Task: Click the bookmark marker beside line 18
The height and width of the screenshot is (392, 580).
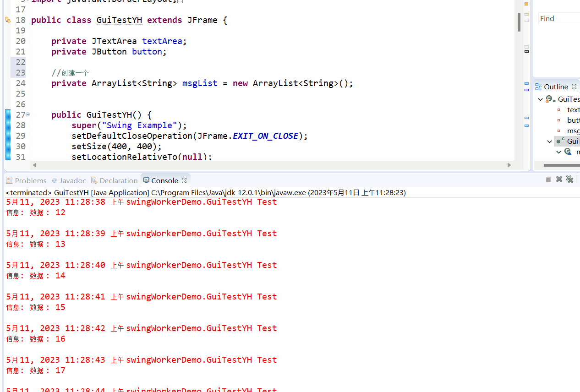Action: [8, 20]
